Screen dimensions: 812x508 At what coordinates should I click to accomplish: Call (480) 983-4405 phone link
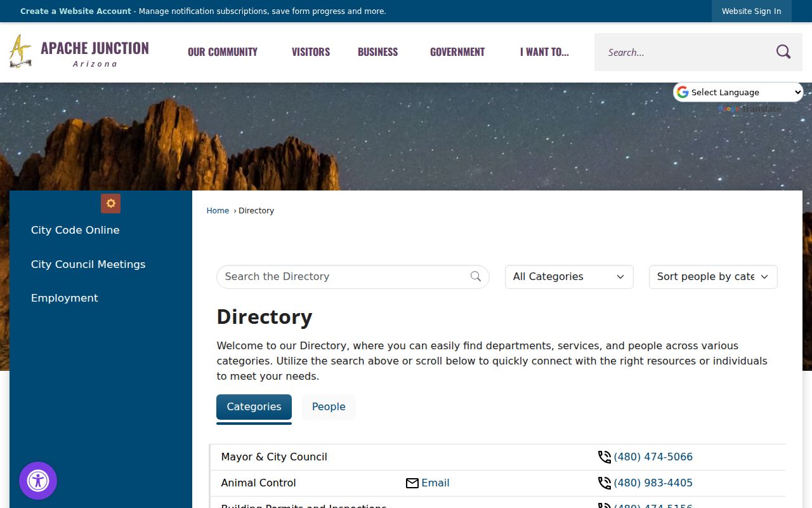(653, 483)
